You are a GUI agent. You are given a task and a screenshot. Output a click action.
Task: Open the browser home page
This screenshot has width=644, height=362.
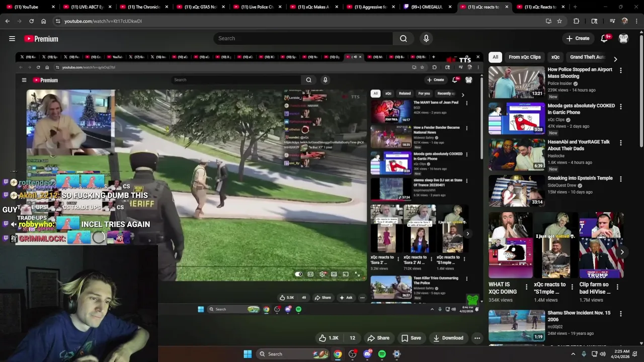click(43, 21)
